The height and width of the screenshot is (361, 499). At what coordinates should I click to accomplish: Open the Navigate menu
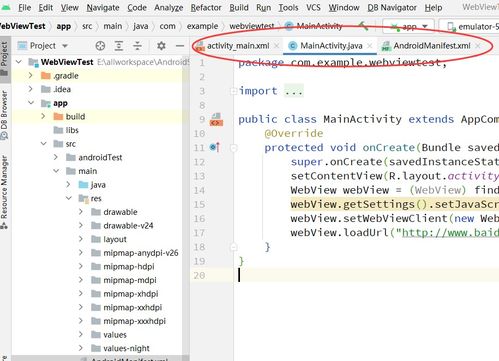[x=103, y=7]
